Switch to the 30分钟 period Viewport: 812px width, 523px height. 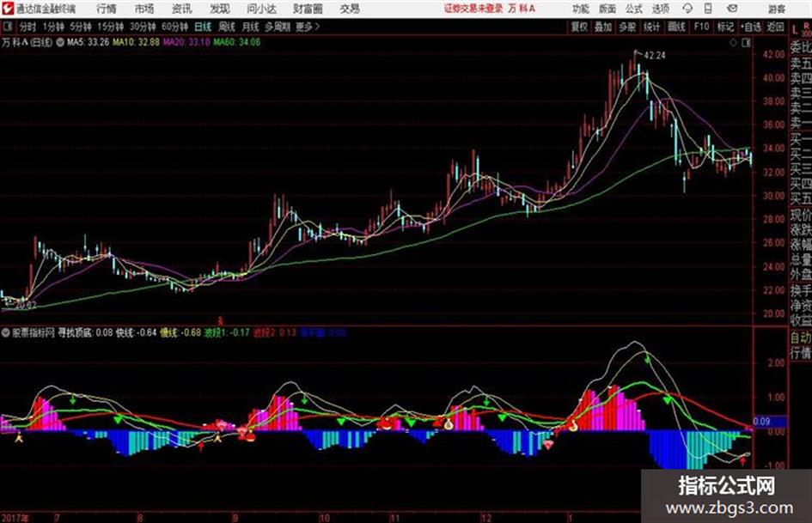tap(143, 27)
